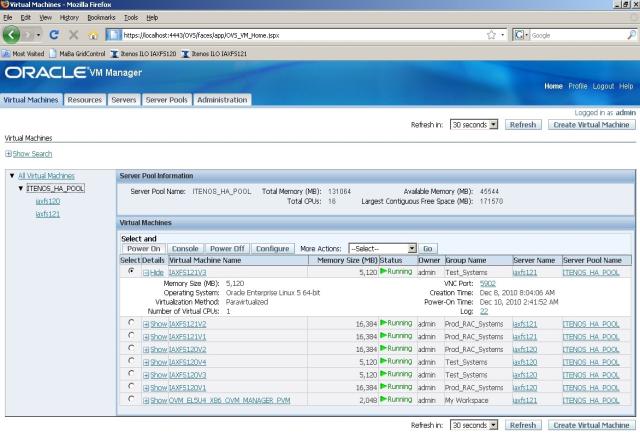Collapse the All Virtual Machines tree node
The image size is (640, 440).
12,176
